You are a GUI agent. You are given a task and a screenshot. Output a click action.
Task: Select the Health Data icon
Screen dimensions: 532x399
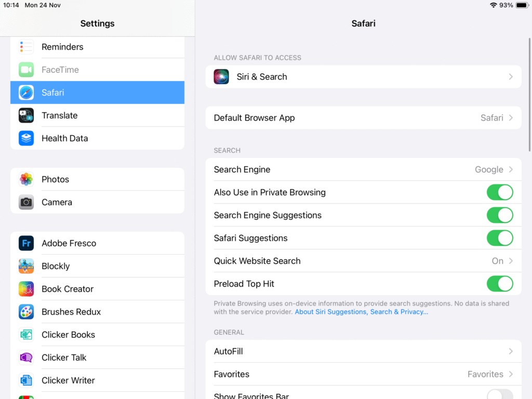tap(26, 138)
